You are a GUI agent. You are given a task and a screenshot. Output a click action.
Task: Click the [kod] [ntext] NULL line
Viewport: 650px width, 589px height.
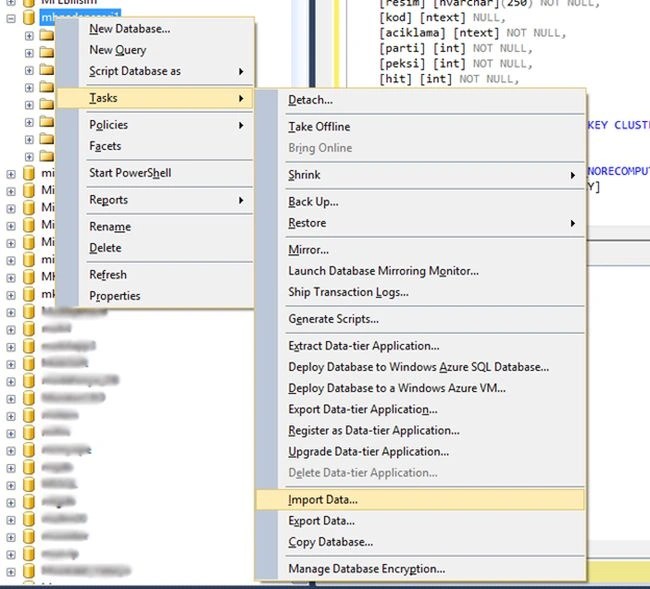click(442, 17)
